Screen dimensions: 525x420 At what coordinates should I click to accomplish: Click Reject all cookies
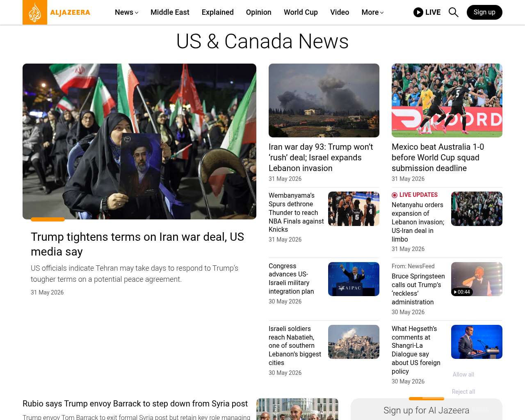[x=463, y=392]
